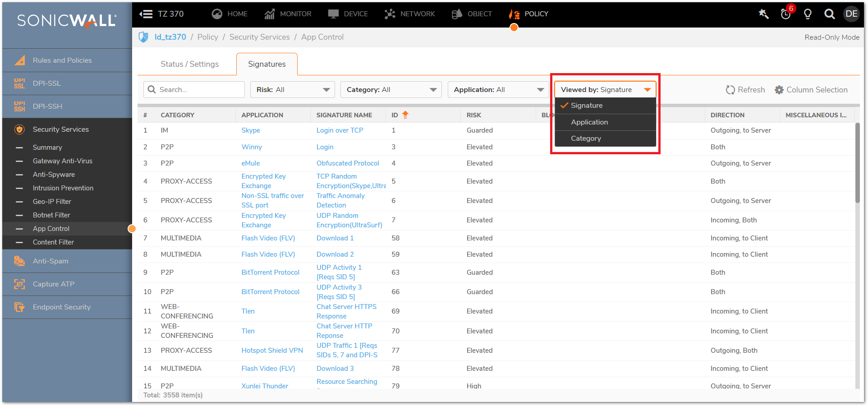
Task: Click the hamburger menu collapse icon
Action: click(146, 14)
